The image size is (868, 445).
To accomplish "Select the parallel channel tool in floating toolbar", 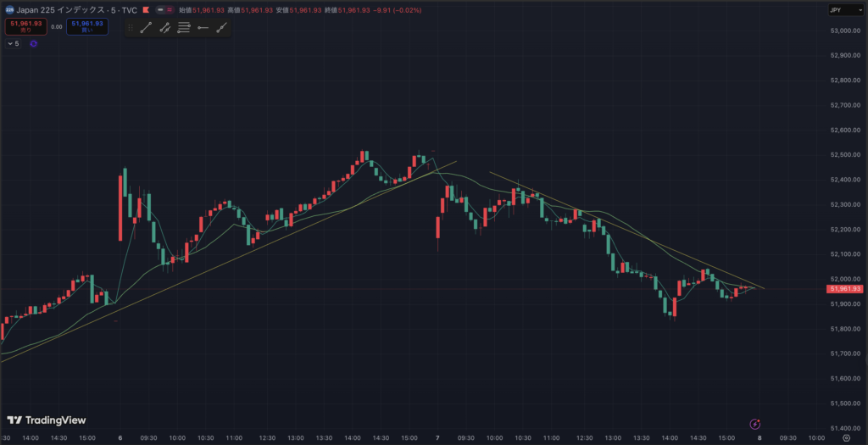I will (164, 28).
